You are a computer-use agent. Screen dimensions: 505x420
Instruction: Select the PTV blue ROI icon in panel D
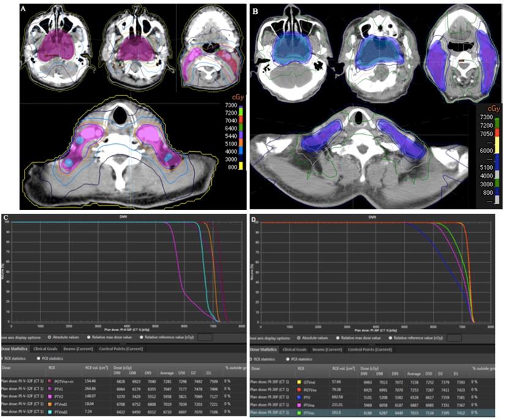(x=299, y=397)
